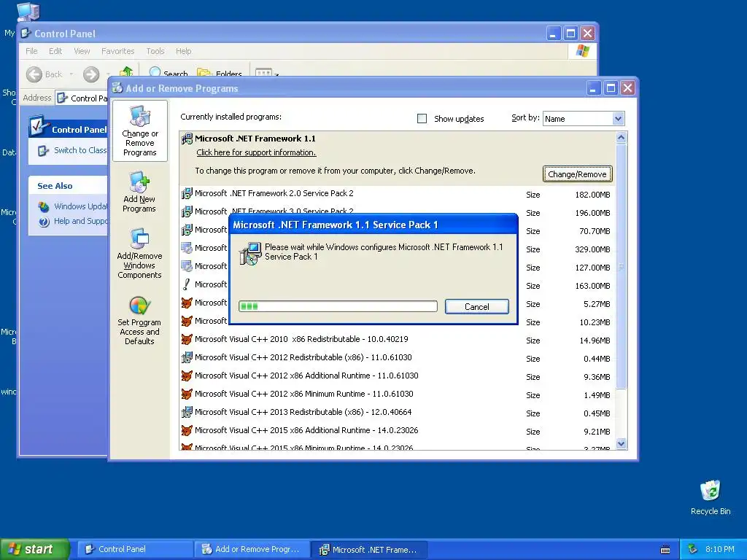Viewport: 747px width, 560px height.
Task: Click the Start button
Action: 35,550
